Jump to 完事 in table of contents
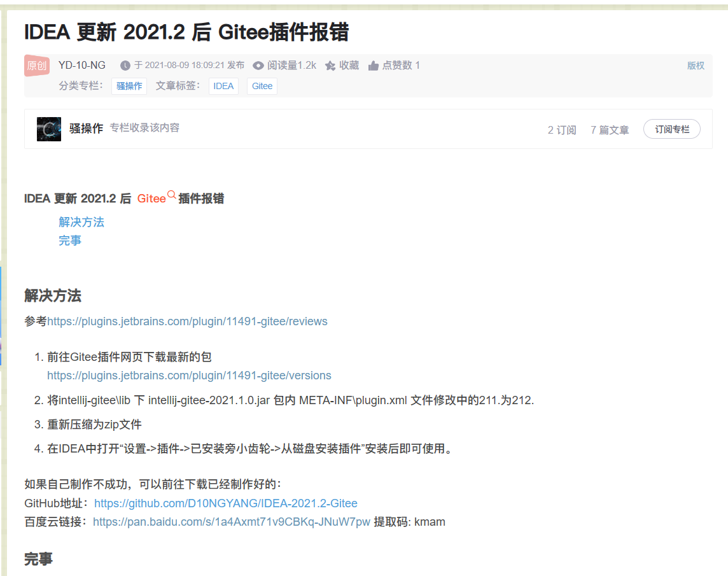This screenshot has height=576, width=728. click(70, 241)
